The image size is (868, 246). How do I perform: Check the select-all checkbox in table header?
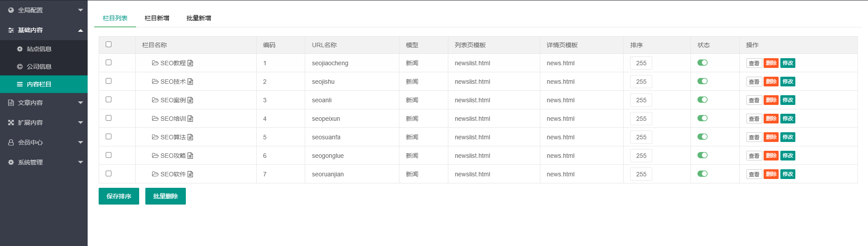point(108,45)
